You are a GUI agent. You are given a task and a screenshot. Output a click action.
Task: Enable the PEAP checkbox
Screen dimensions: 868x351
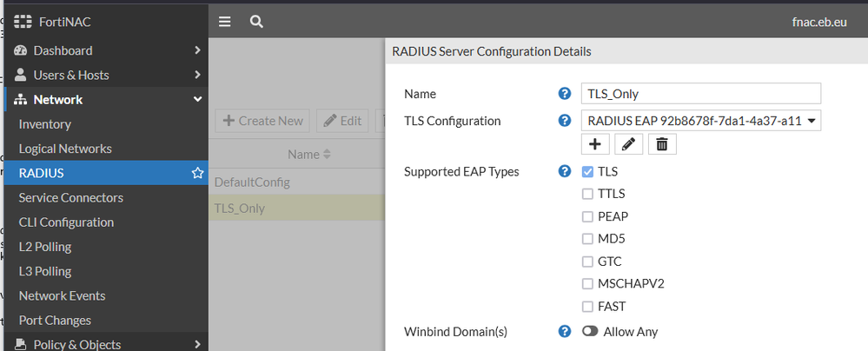[x=588, y=216]
